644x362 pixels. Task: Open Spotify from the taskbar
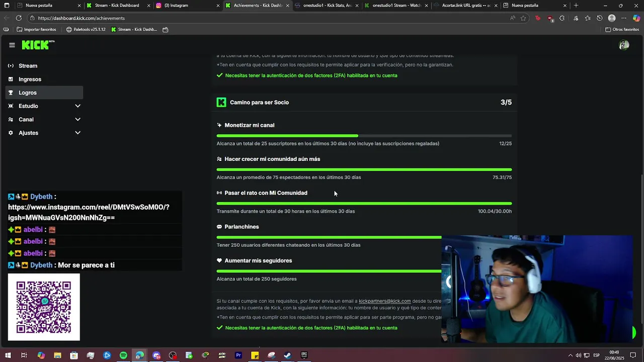point(123,355)
